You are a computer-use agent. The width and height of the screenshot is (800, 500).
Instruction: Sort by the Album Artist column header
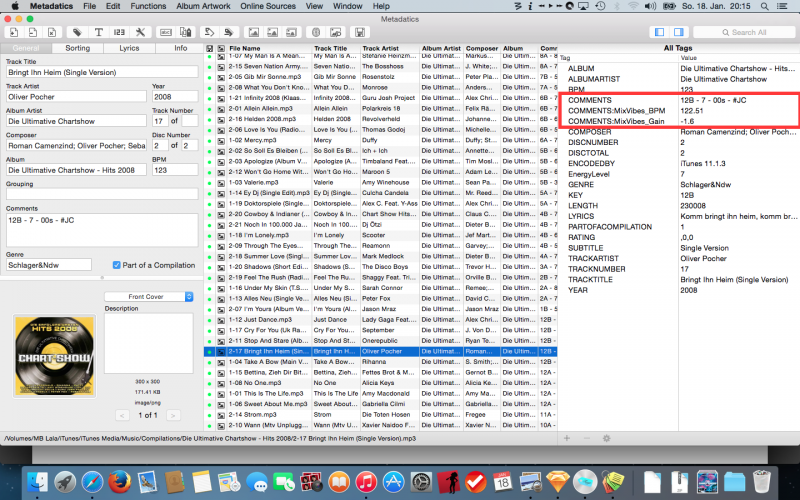click(441, 48)
